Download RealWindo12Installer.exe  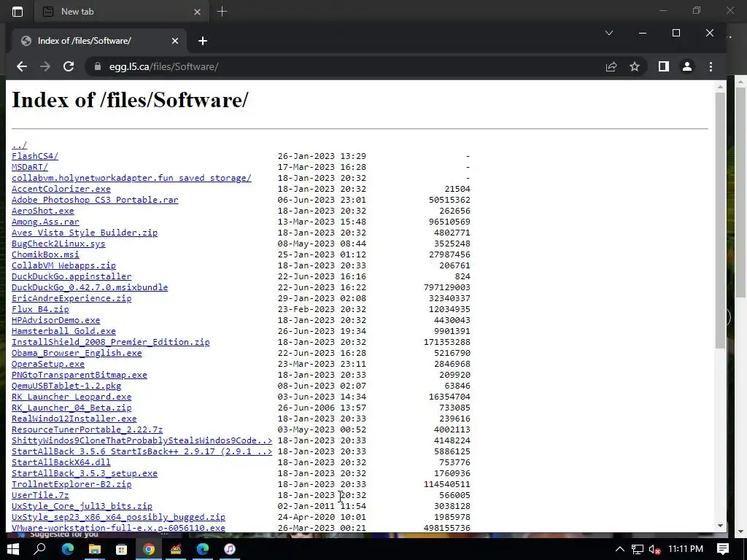pyautogui.click(x=74, y=419)
